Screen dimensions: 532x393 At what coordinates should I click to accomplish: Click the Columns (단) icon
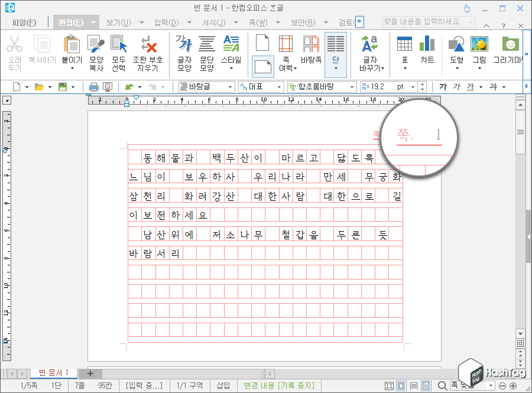[x=336, y=44]
